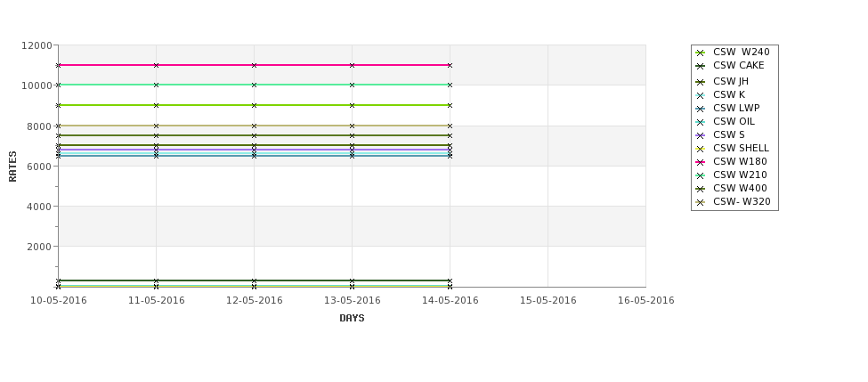Screen dimensions: 868x382
Task: Click the CSW JH legend marker icon
Action: [x=701, y=82]
